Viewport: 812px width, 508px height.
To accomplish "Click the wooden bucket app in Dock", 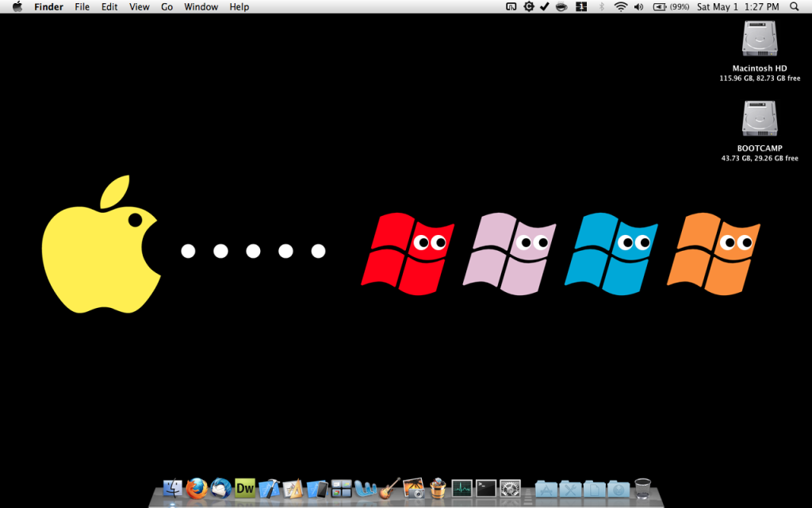I will [438, 488].
